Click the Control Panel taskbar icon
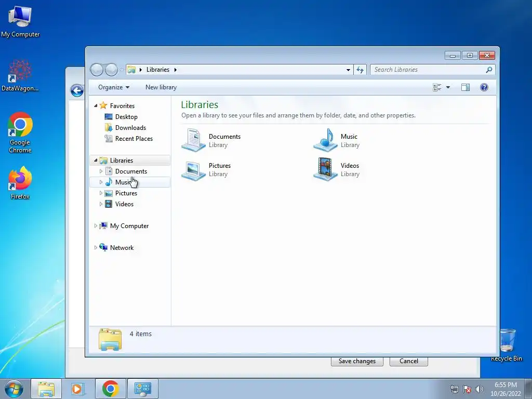The image size is (532, 399). (x=142, y=389)
